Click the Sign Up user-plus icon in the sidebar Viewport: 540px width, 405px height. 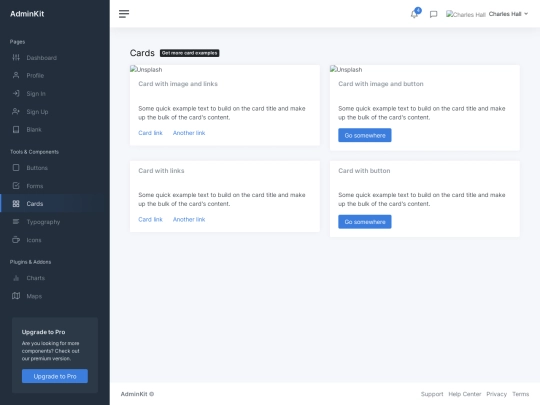point(16,112)
